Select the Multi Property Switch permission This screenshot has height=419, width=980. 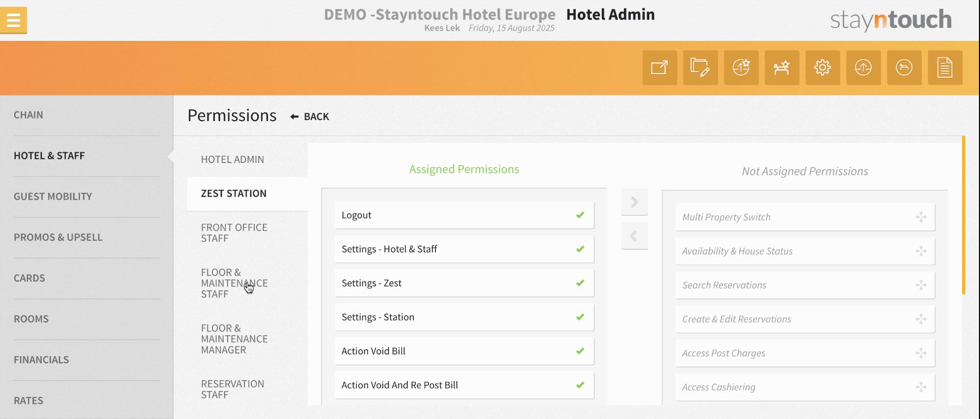[x=805, y=217]
